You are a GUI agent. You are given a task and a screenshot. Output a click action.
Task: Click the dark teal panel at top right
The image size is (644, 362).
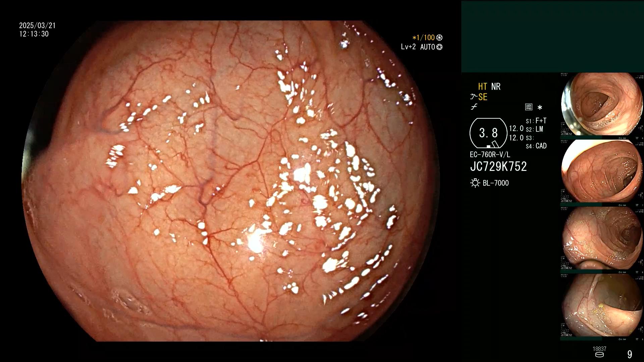tap(552, 36)
